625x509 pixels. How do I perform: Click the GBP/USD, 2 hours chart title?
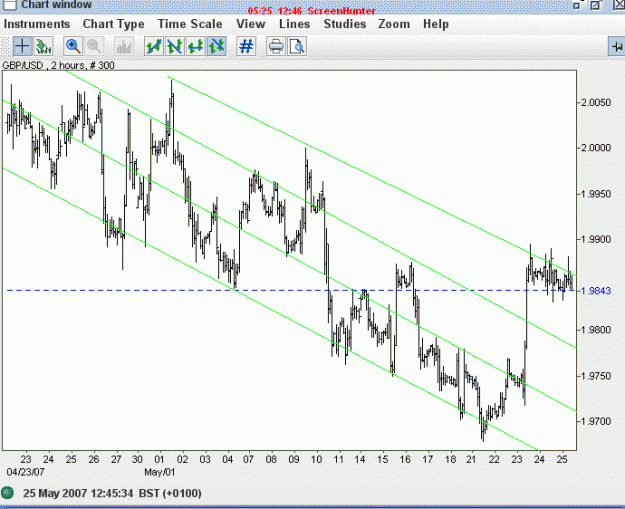click(x=58, y=65)
